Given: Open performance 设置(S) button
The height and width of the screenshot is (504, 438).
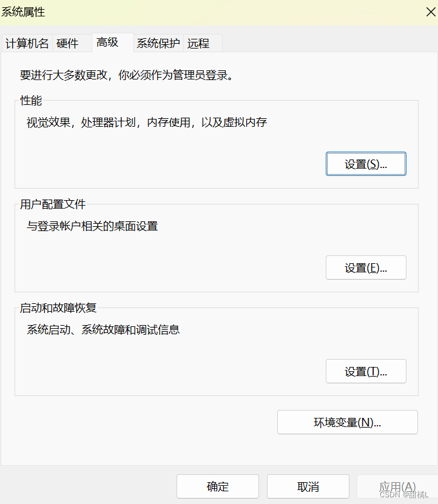Looking at the screenshot, I should tap(366, 164).
